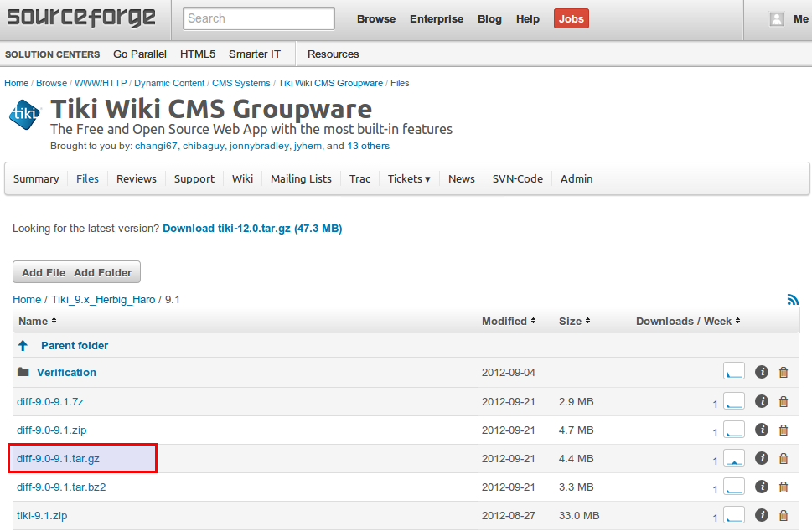The image size is (812, 531).
Task: Sort files by Modified date
Action: click(509, 321)
